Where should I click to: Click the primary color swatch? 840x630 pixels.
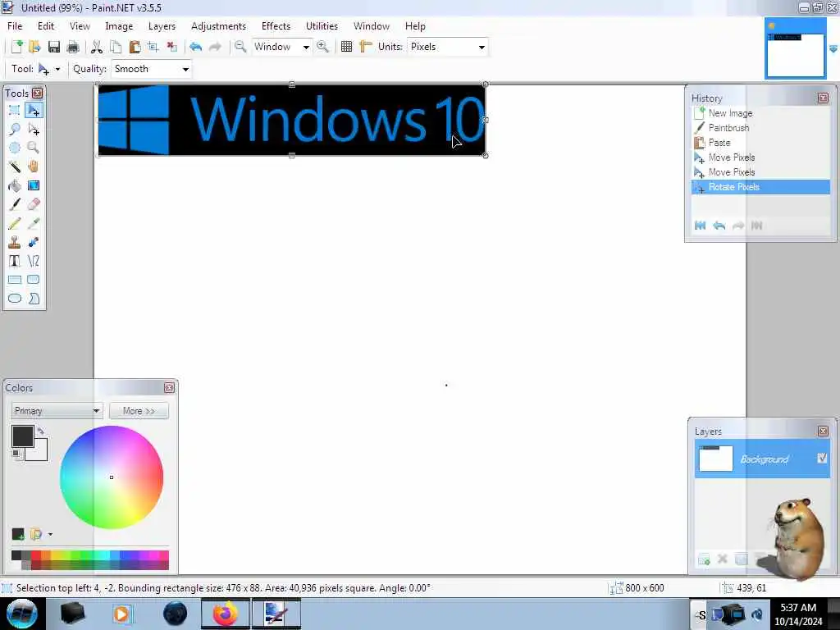point(22,436)
